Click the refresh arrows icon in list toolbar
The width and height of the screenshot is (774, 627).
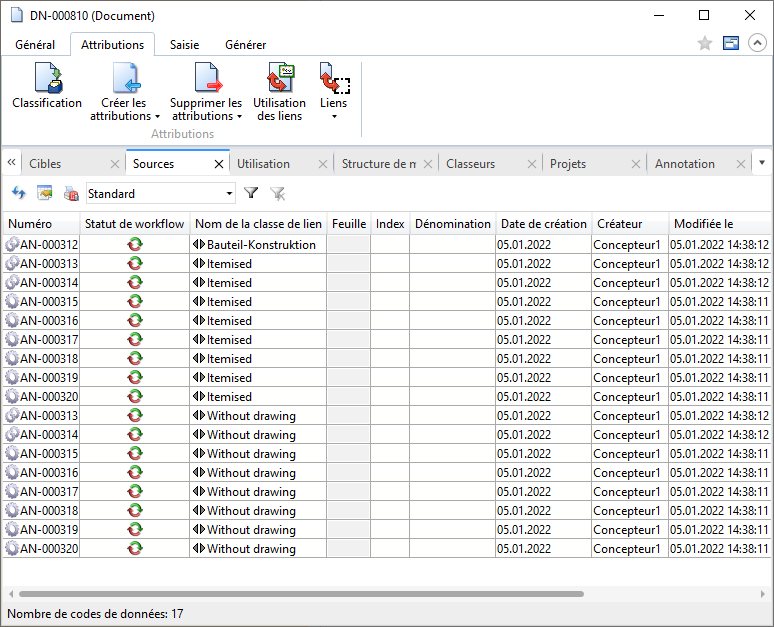pos(19,193)
